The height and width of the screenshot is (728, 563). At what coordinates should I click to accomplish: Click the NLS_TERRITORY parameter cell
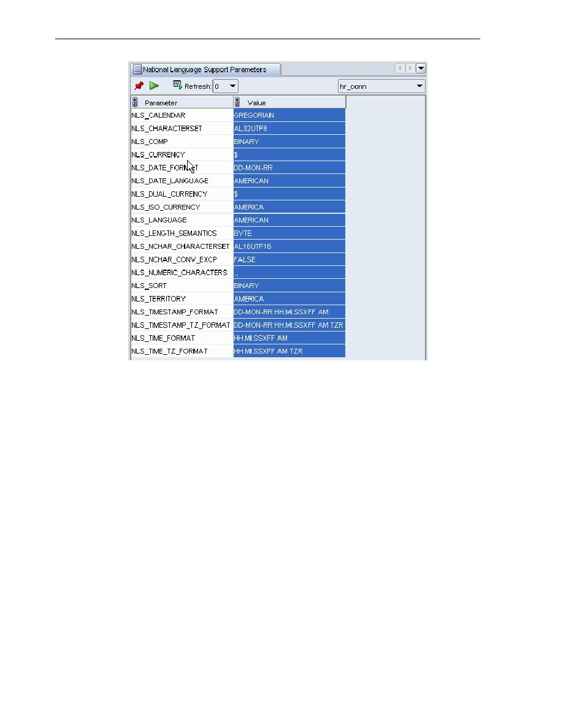(x=182, y=299)
